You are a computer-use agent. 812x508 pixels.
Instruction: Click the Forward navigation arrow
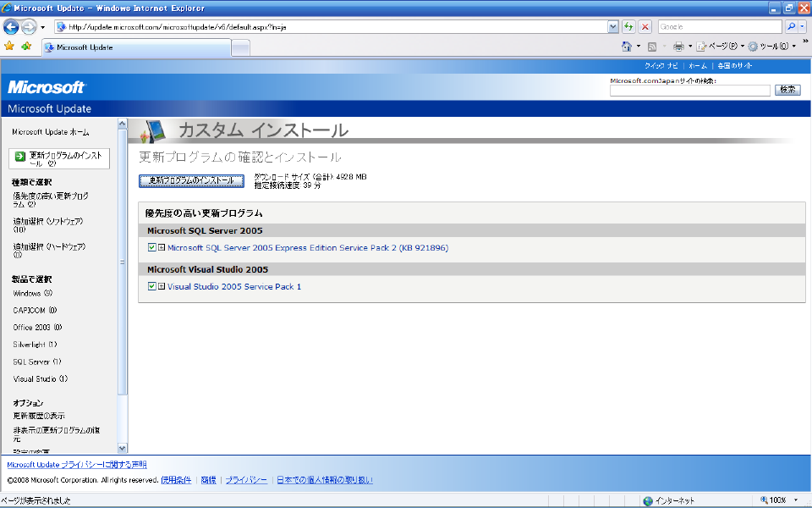tap(29, 26)
